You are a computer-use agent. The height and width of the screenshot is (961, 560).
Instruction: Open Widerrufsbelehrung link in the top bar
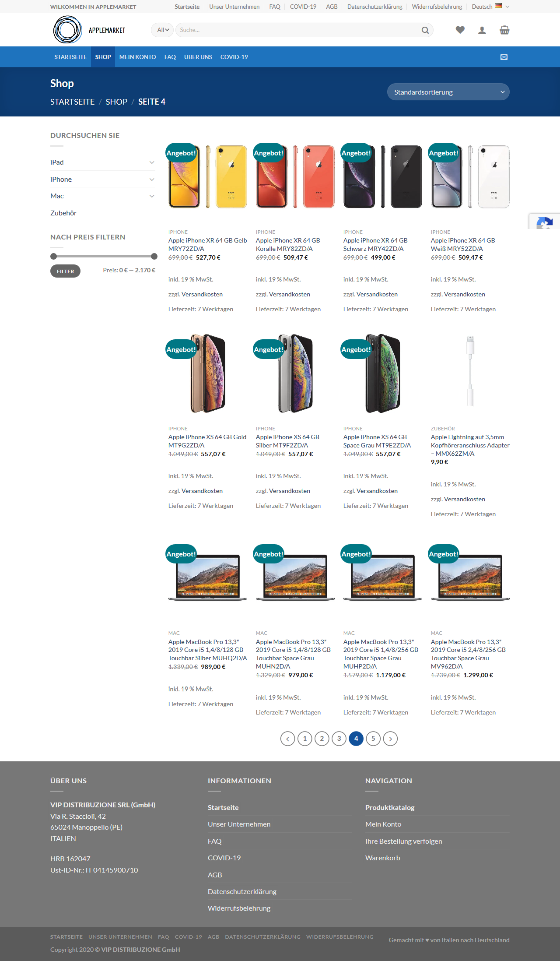[x=437, y=7]
